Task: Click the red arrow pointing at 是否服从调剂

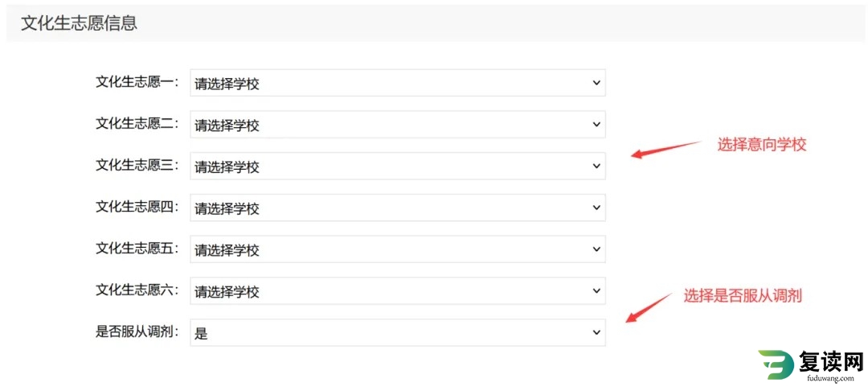Action: (x=649, y=307)
